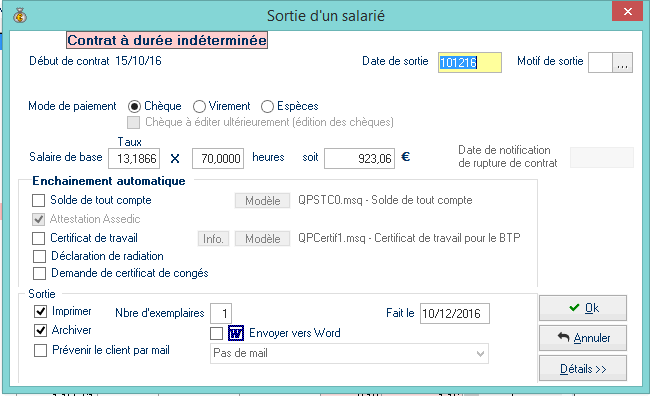Click the amount field showing 923,06

[x=359, y=158]
